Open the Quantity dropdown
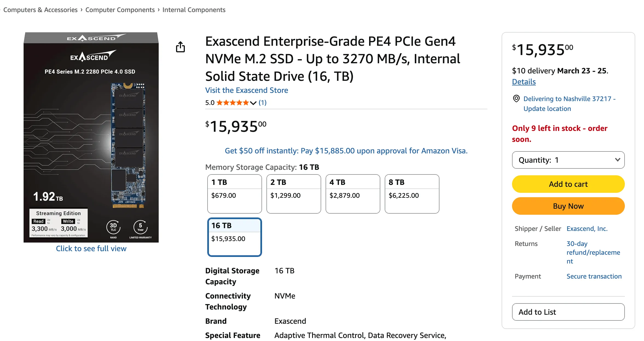The height and width of the screenshot is (341, 644). pyautogui.click(x=568, y=160)
